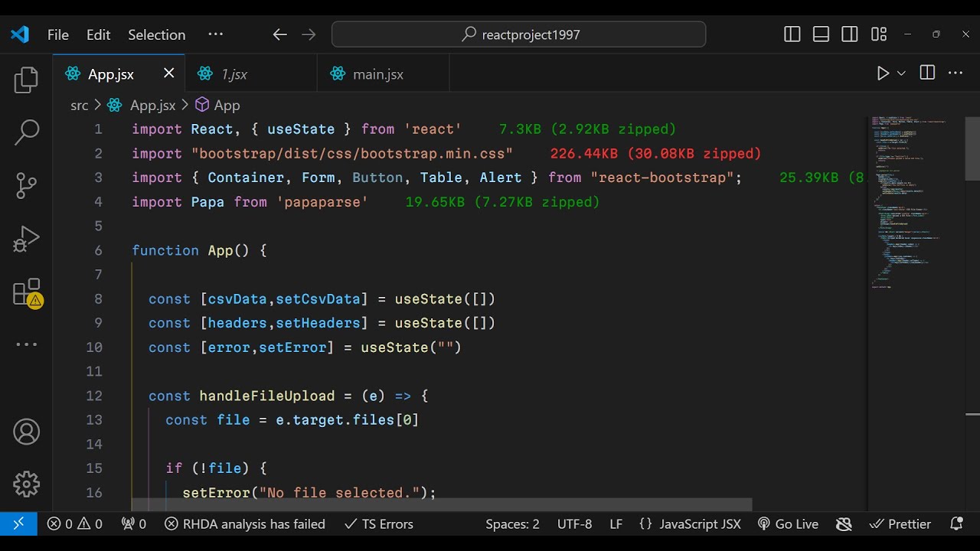Screen dimensions: 980x551
Task: Click the ports forwarded status item
Action: [x=134, y=523]
